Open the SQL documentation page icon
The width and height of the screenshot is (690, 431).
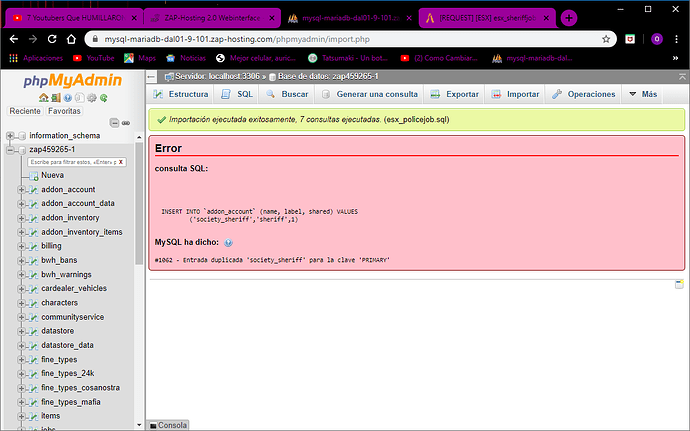(x=79, y=98)
